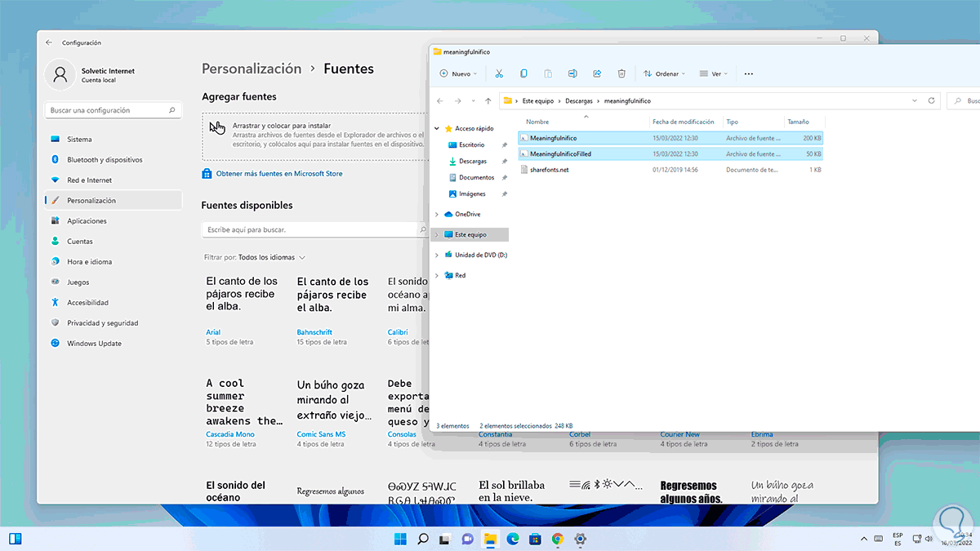This screenshot has height=551, width=980.
Task: Open the Ordenar sort dropdown
Action: [x=665, y=73]
